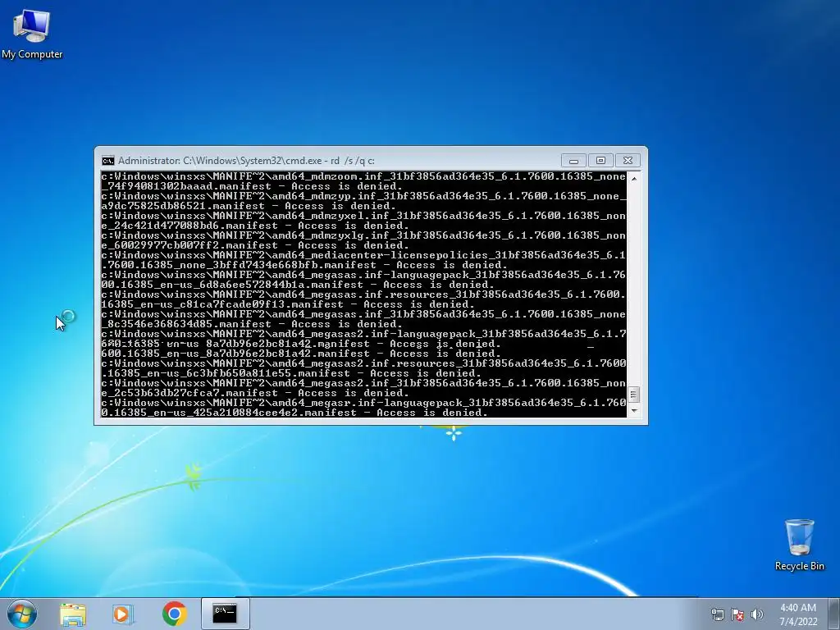Open the cmd window system menu icon
The image size is (840, 630).
pos(107,161)
